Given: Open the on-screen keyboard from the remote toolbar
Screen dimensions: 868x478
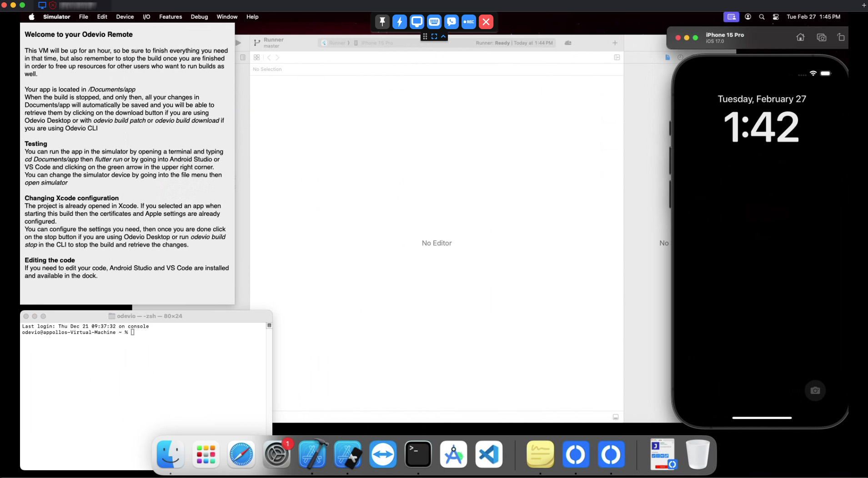Looking at the screenshot, I should click(x=433, y=21).
